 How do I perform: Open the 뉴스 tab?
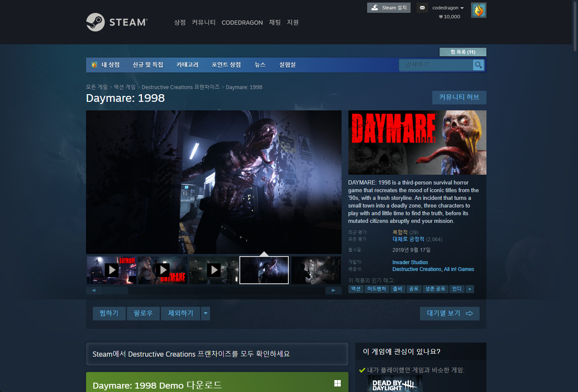[x=260, y=65]
